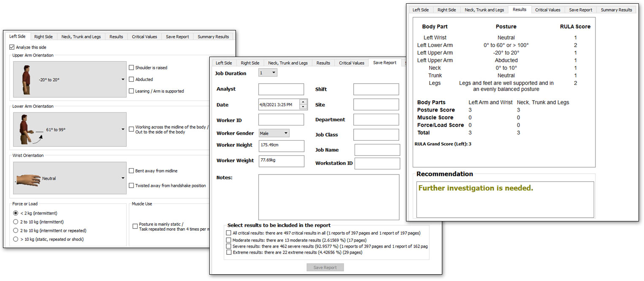
Task: Click the 'Muscle Score' label in results
Action: pyautogui.click(x=435, y=117)
